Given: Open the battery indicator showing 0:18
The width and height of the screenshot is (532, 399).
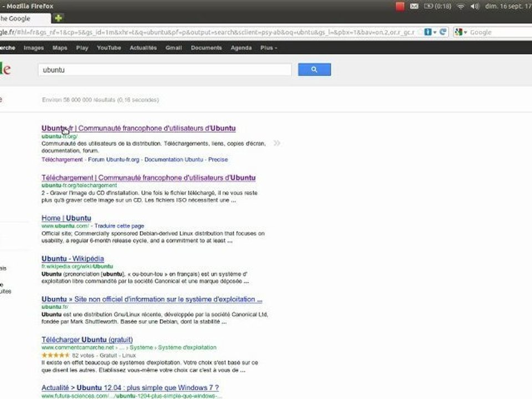Looking at the screenshot, I should pos(438,6).
